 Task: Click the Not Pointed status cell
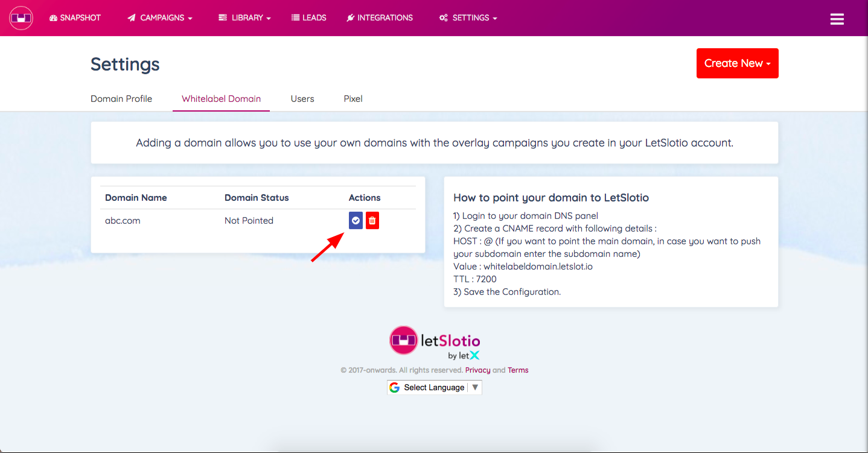click(x=249, y=221)
